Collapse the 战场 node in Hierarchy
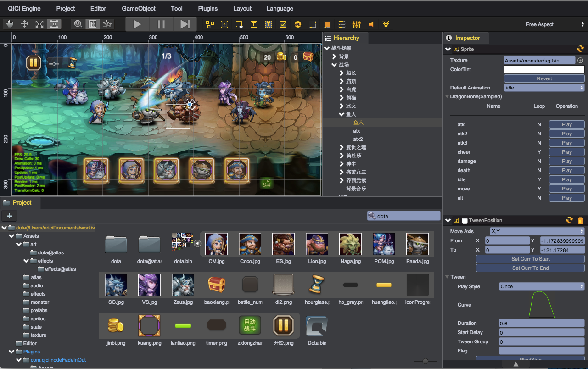The width and height of the screenshot is (588, 369). click(334, 65)
